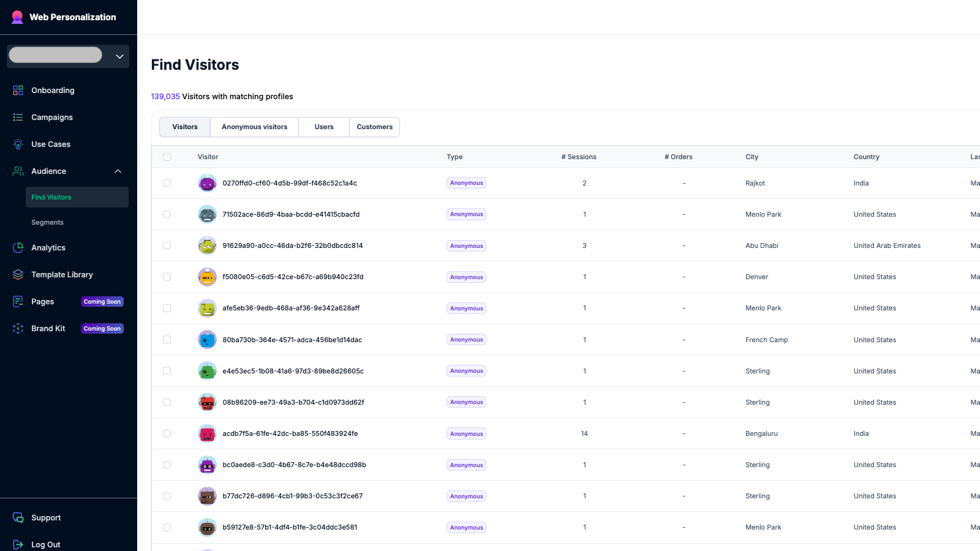
Task: Click the Template Library layers icon
Action: (x=18, y=275)
